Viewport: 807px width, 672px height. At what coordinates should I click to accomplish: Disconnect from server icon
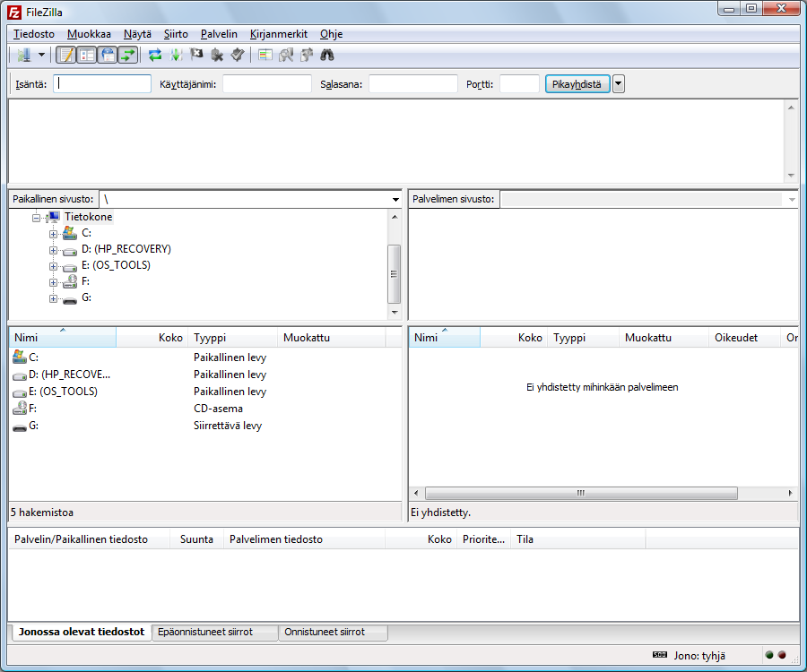[x=217, y=55]
